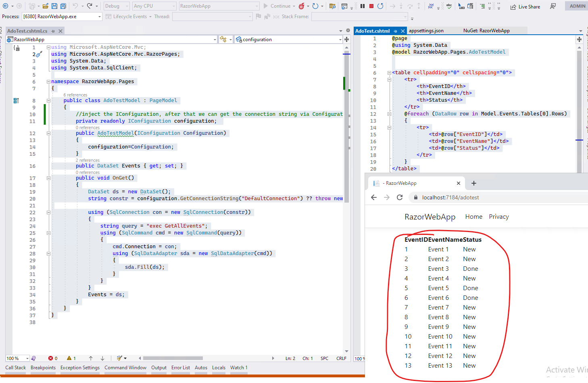Open a new browser tab
Image resolution: width=588 pixels, height=383 pixels.
click(474, 183)
